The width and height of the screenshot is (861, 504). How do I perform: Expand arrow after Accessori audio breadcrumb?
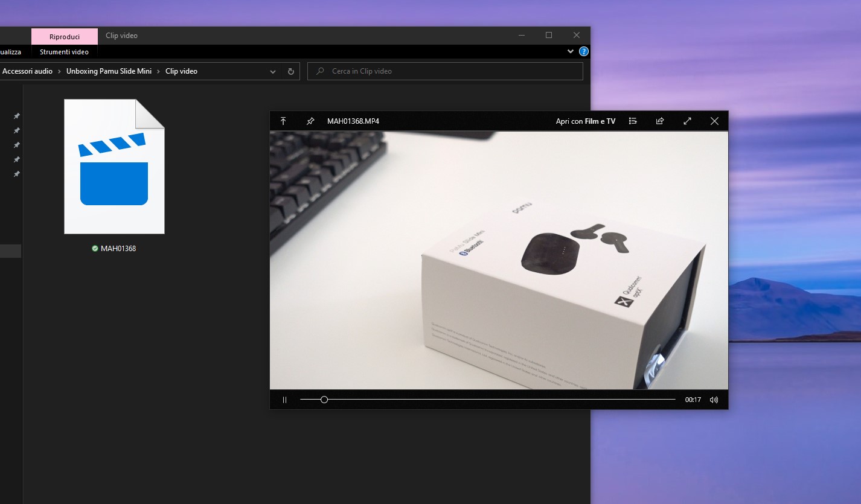pos(59,71)
